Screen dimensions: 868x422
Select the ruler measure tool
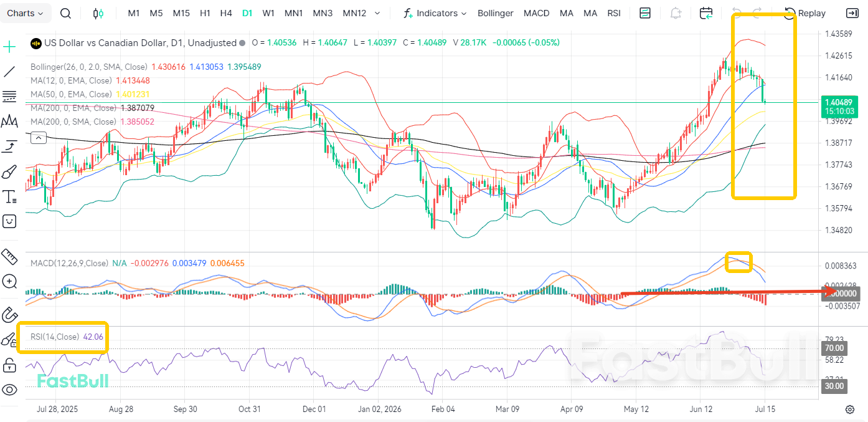pos(9,256)
